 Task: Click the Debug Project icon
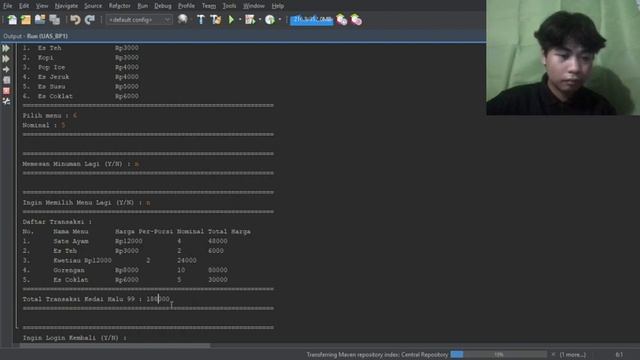click(250, 19)
